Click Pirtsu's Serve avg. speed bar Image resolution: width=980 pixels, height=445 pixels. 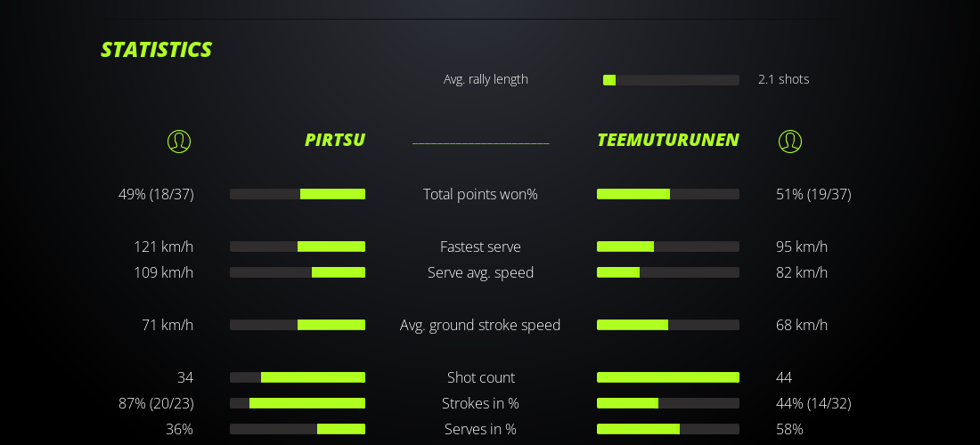[298, 272]
